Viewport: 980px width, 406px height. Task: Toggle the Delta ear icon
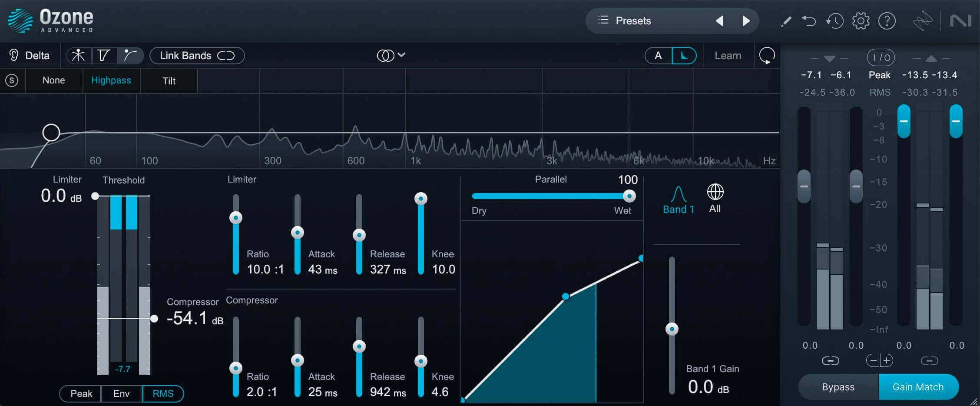pyautogui.click(x=14, y=55)
